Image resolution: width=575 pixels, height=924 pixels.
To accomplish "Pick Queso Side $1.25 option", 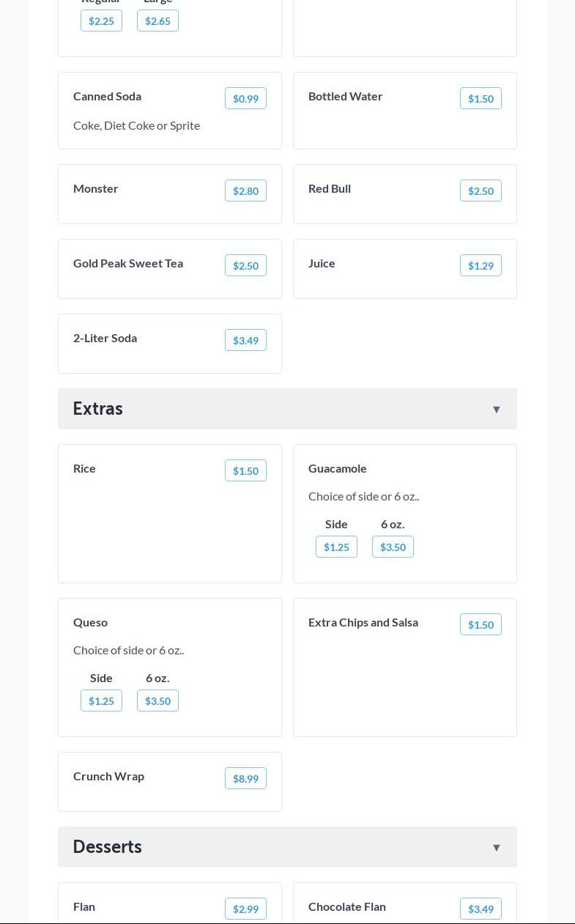I will click(x=101, y=701).
